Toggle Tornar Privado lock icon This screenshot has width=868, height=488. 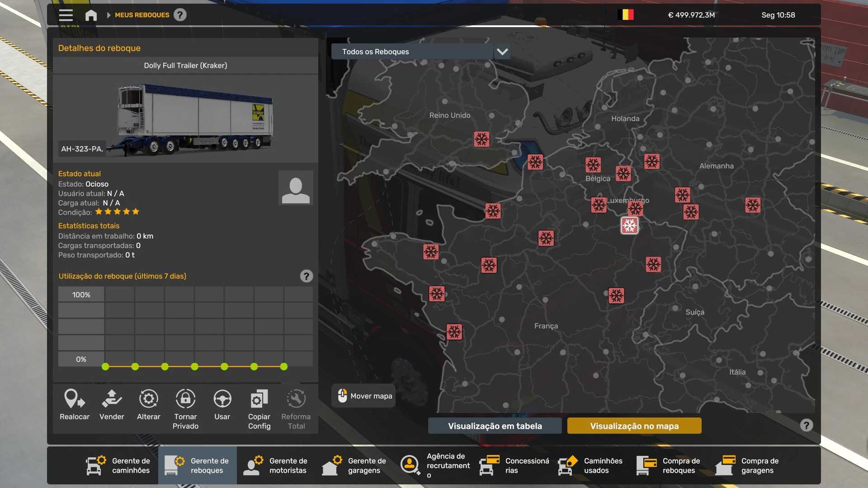point(185,399)
